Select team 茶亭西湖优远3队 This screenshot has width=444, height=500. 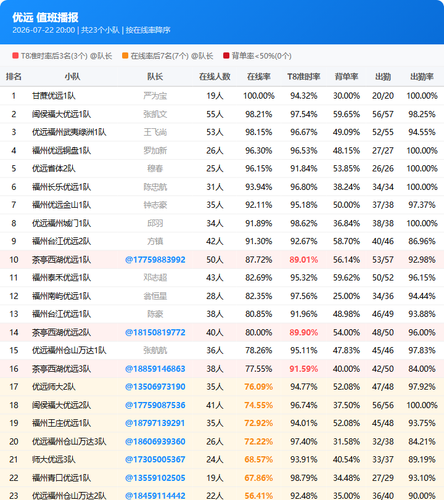tap(61, 369)
